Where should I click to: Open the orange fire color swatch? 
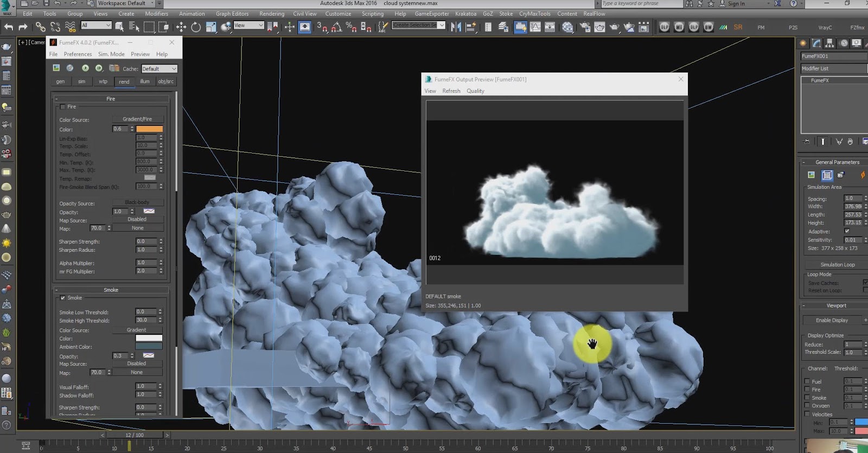[149, 129]
